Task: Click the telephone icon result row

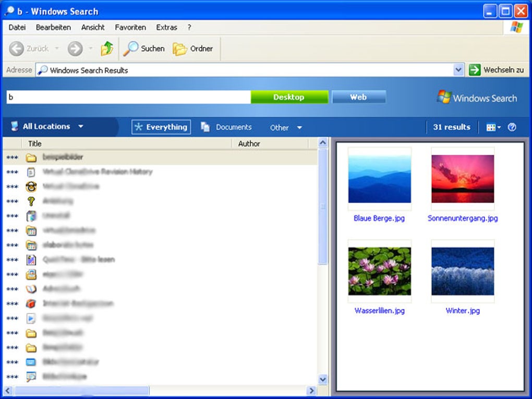Action: 31,187
